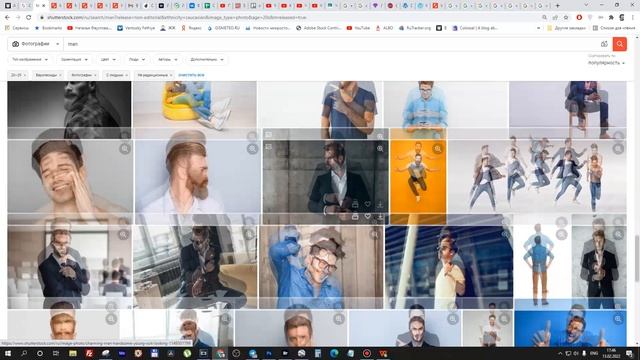640x360 pixels.
Task: Zoom icon on man wiping face photo
Action: [x=124, y=149]
